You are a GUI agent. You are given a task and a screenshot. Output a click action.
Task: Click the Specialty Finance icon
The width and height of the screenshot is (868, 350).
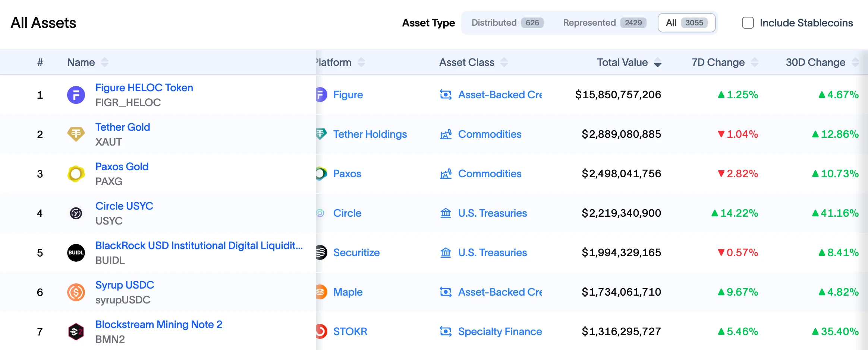click(446, 331)
